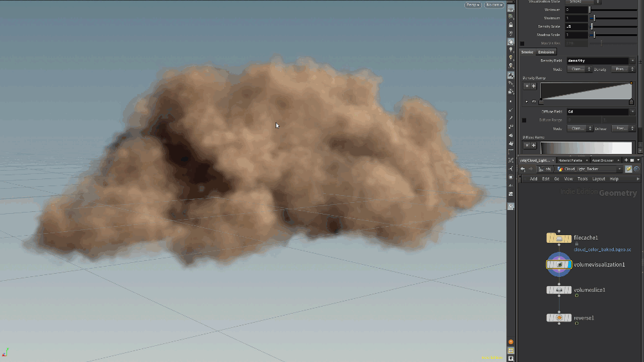Click the Diffuse Ramp gradient bar

pos(586,148)
